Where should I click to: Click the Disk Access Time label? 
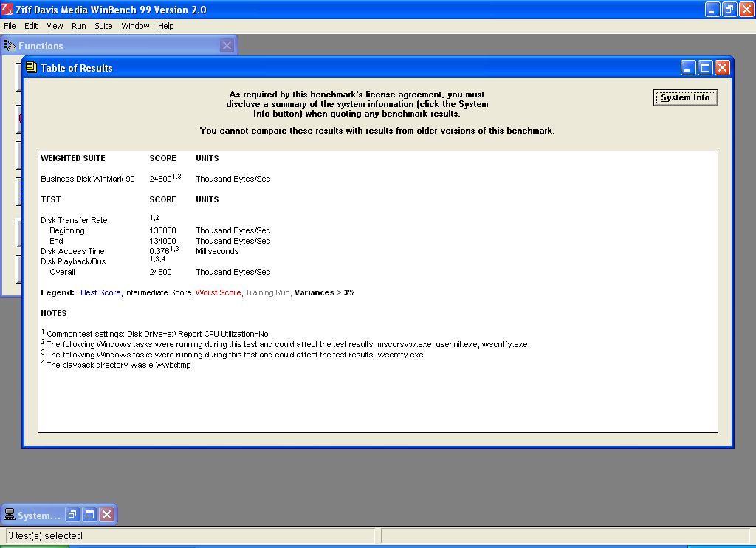pos(72,251)
